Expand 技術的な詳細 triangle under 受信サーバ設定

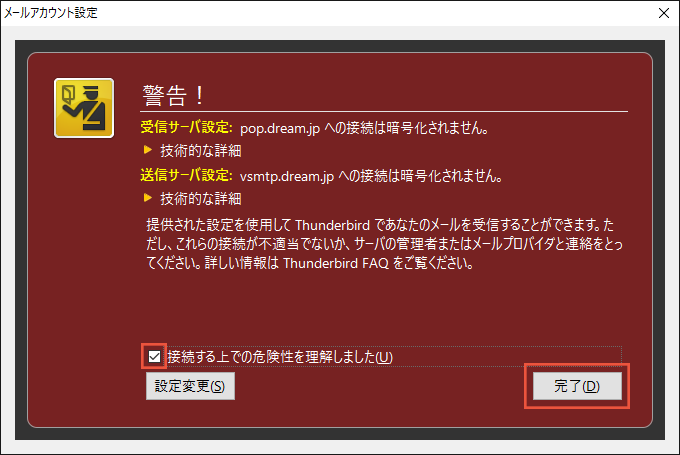pyautogui.click(x=148, y=150)
